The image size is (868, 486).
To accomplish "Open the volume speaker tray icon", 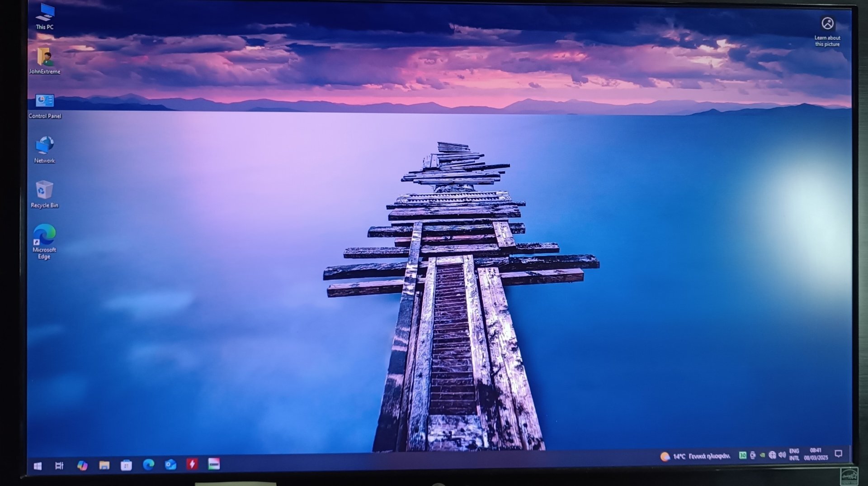I will pos(782,455).
